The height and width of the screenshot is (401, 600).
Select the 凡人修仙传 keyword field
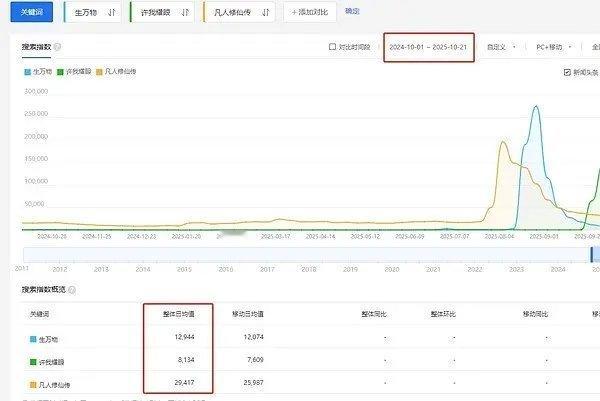(x=239, y=12)
